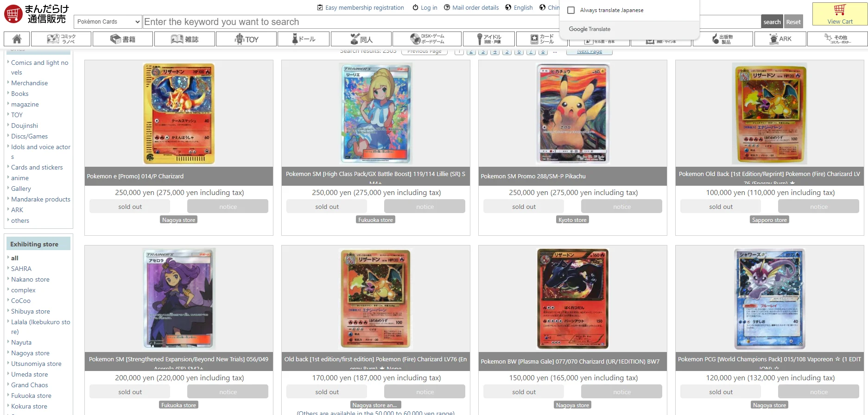Click sold out button under Lillie card
The height and width of the screenshot is (415, 868).
[x=327, y=207]
